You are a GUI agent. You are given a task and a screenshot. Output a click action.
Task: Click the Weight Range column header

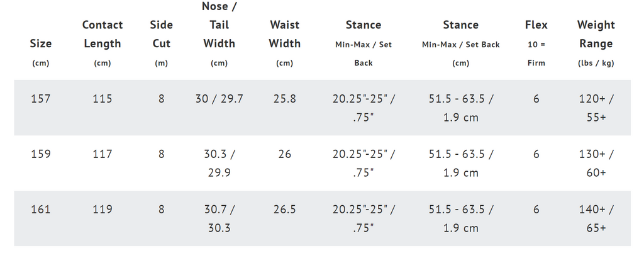tap(596, 43)
